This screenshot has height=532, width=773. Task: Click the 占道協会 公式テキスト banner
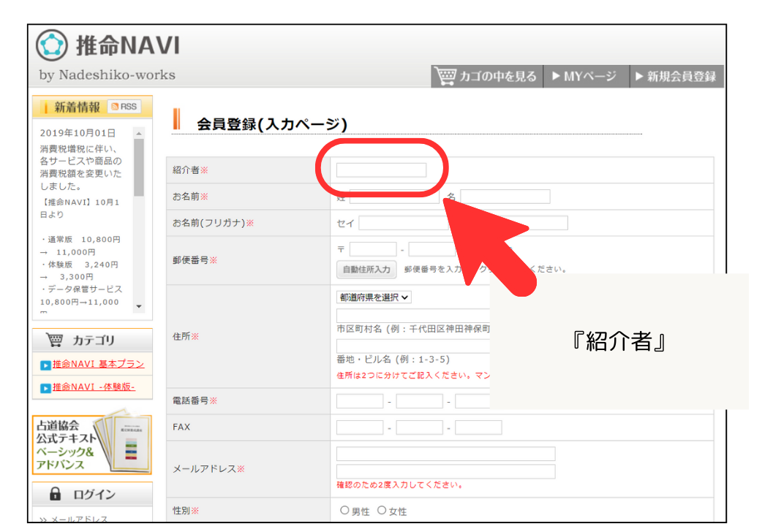tap(91, 444)
